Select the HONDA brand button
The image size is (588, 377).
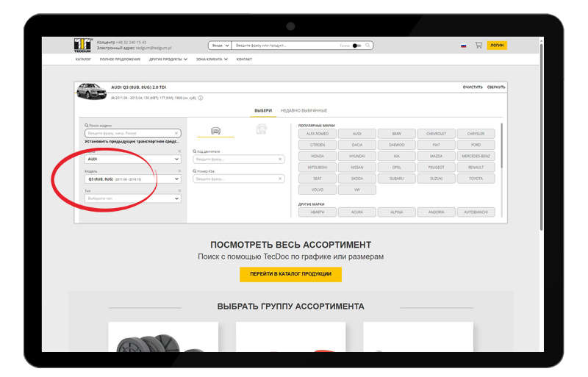point(318,156)
